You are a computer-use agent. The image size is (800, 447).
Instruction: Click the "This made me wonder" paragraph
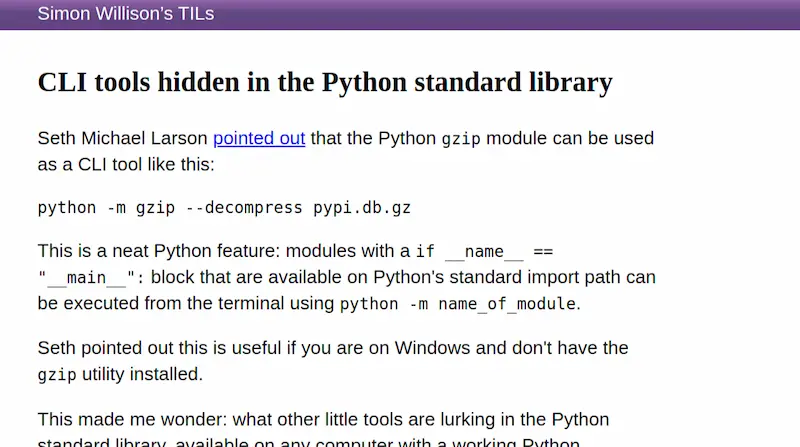pos(323,430)
